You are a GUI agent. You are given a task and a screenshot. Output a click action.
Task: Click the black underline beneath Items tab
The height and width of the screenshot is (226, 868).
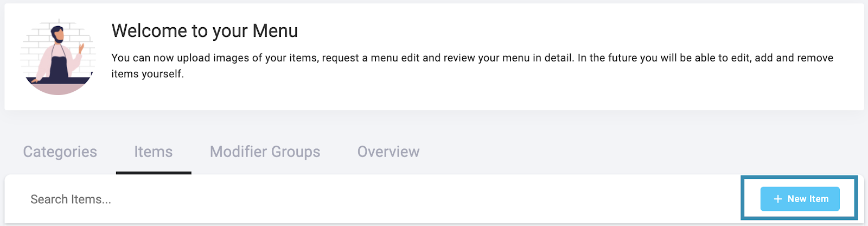tap(154, 173)
